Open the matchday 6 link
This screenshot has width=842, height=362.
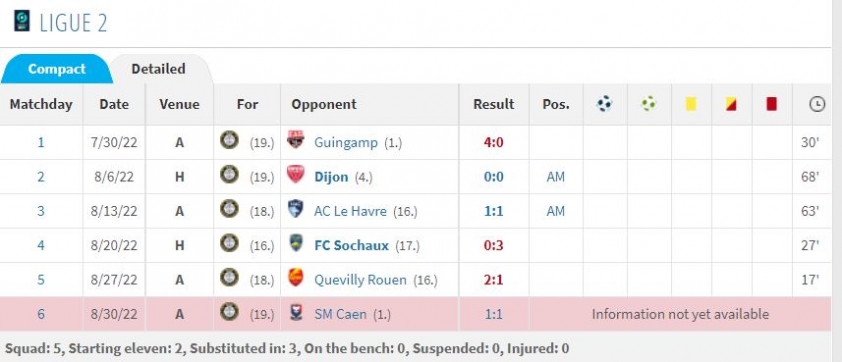(41, 314)
